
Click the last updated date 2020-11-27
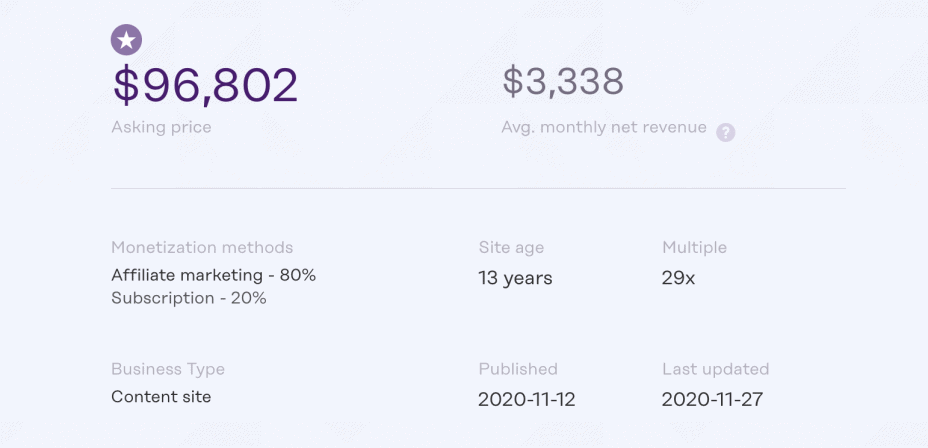tap(712, 400)
